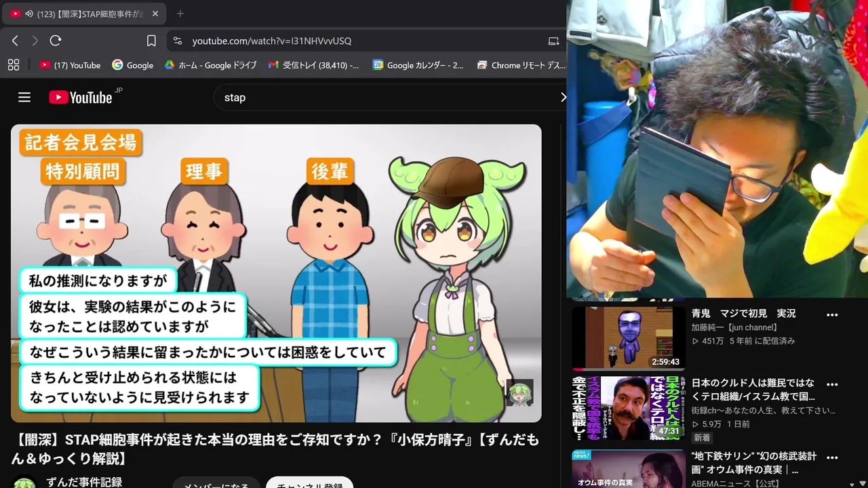Open more options for 地下鉄サリン video

(832, 457)
